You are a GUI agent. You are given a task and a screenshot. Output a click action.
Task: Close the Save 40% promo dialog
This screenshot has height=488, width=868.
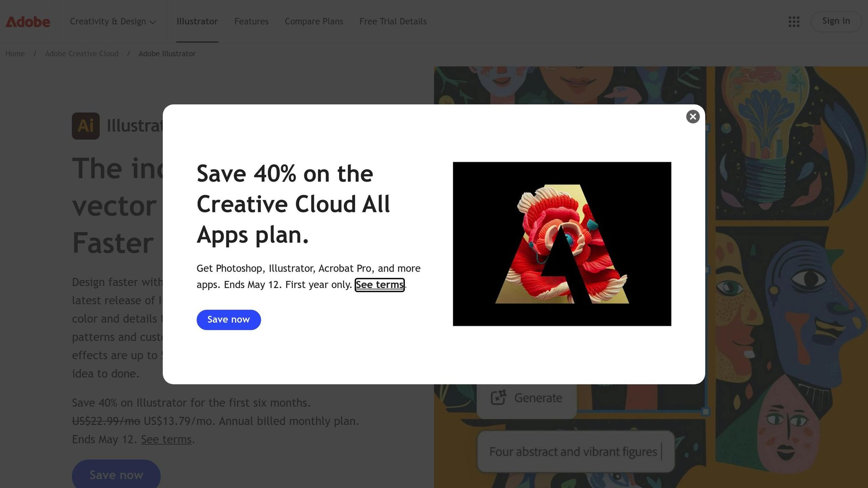pos(693,116)
